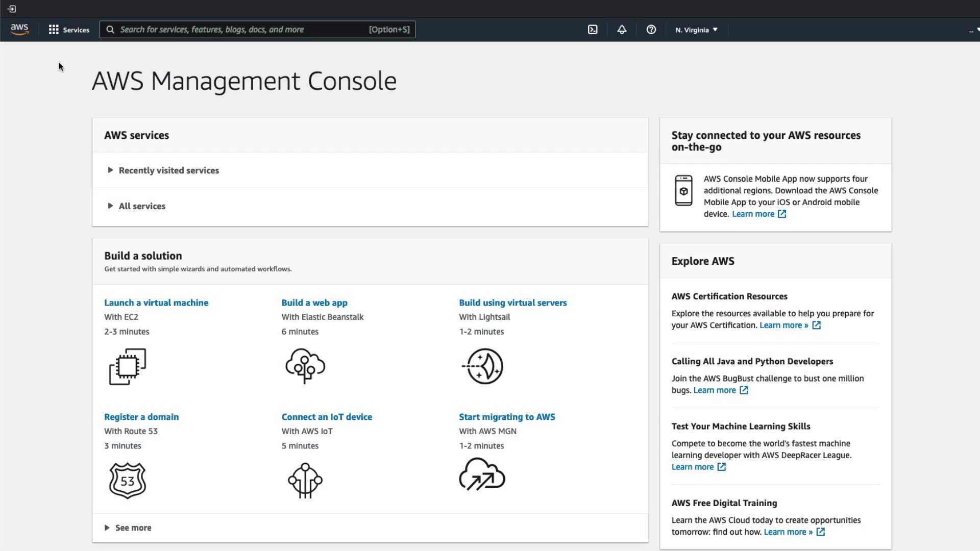Click the Route 53 shield icon
Viewport: 980px width, 551px height.
pyautogui.click(x=128, y=481)
